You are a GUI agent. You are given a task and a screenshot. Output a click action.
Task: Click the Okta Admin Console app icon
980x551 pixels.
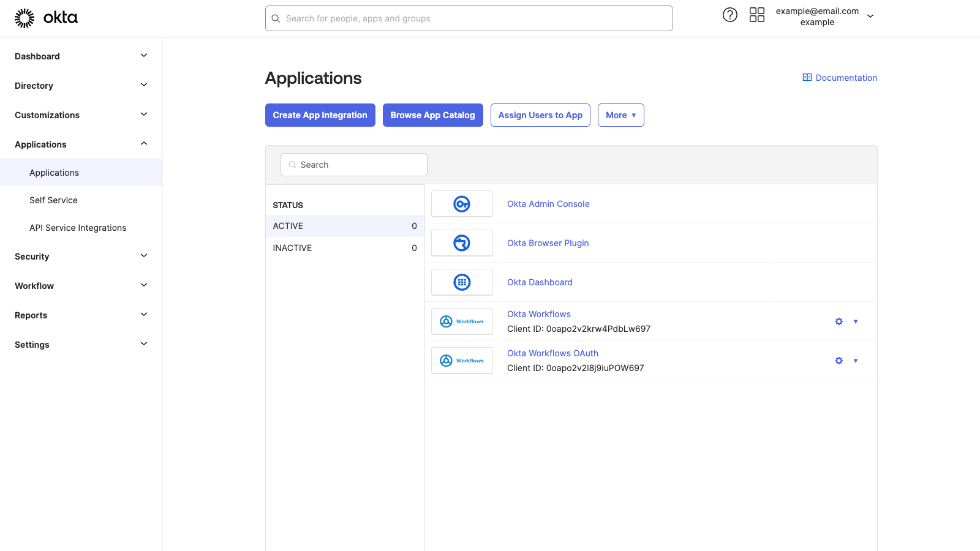click(x=462, y=203)
